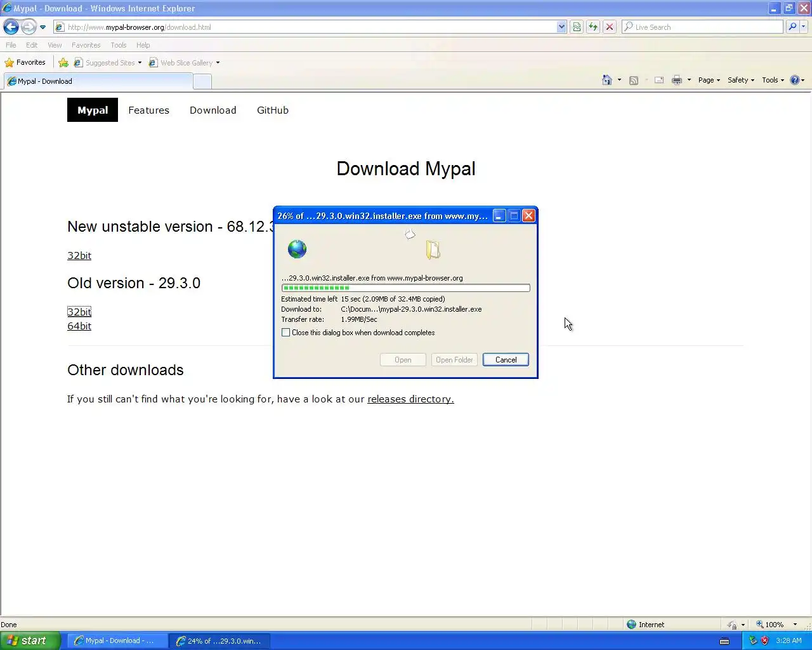The width and height of the screenshot is (812, 650).
Task: Open the Safety dropdown menu
Action: tap(741, 80)
